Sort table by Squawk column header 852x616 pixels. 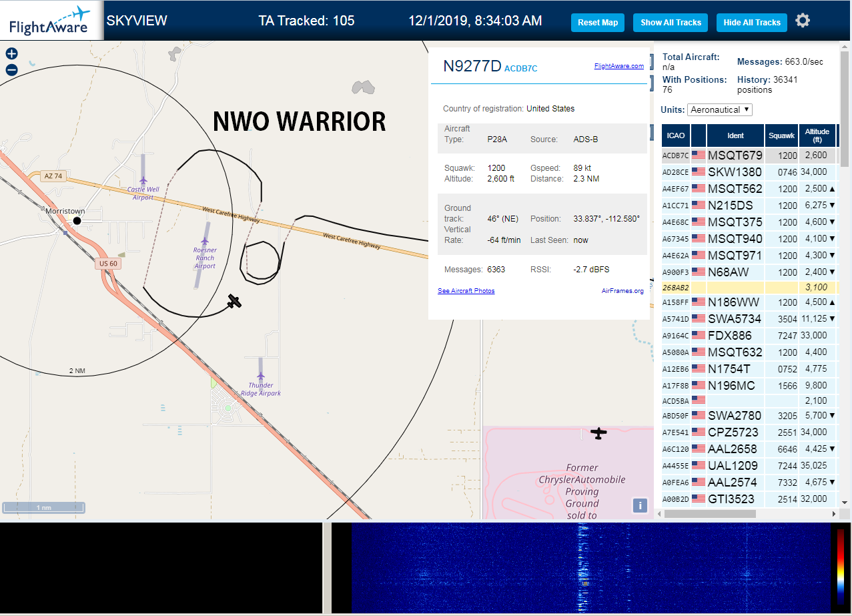click(781, 135)
